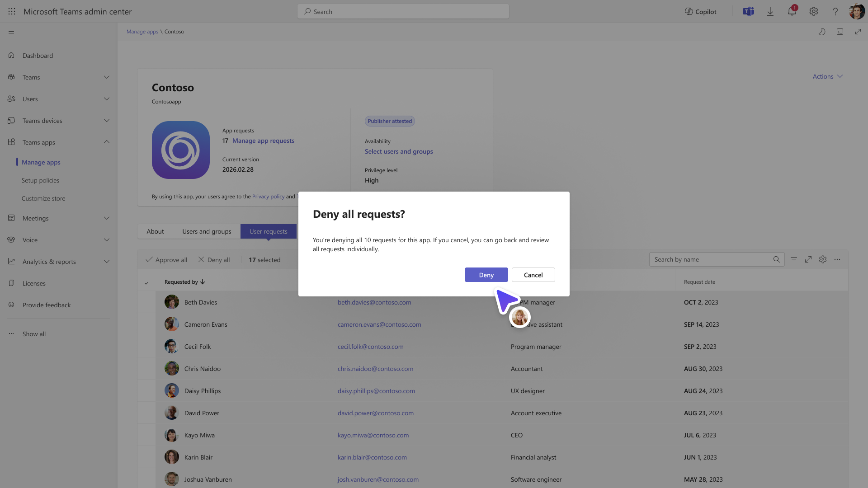Click Approve all in the toolbar
The width and height of the screenshot is (868, 488).
[x=166, y=260]
